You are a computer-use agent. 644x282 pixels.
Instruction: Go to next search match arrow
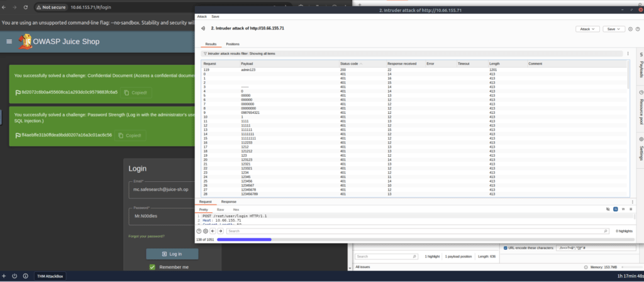[220, 231]
